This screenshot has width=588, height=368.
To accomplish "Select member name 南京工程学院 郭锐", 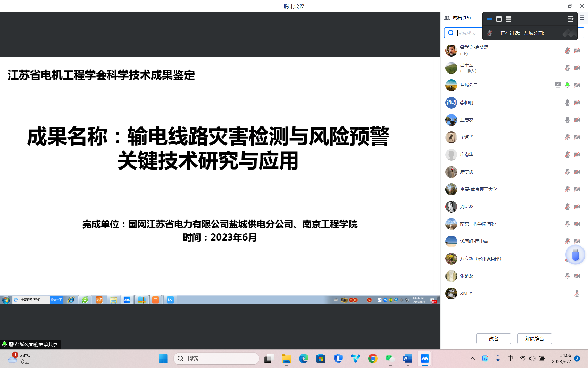I will click(478, 224).
